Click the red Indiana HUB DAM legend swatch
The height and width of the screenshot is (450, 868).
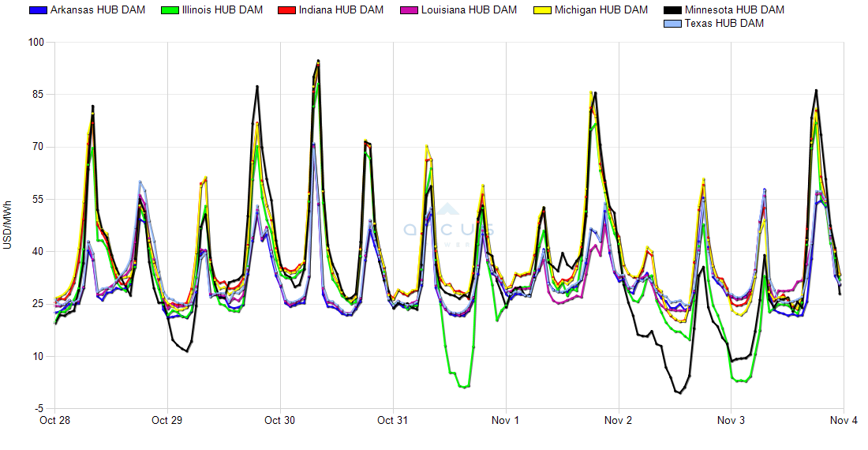pyautogui.click(x=286, y=10)
